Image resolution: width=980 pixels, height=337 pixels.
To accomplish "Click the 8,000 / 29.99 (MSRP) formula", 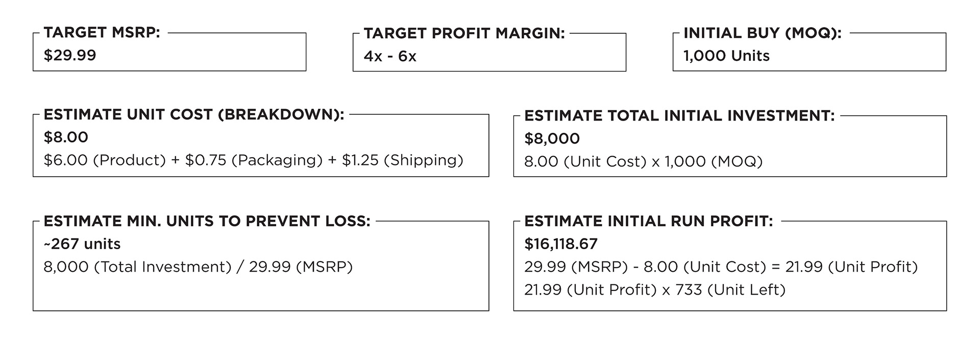I will (198, 267).
